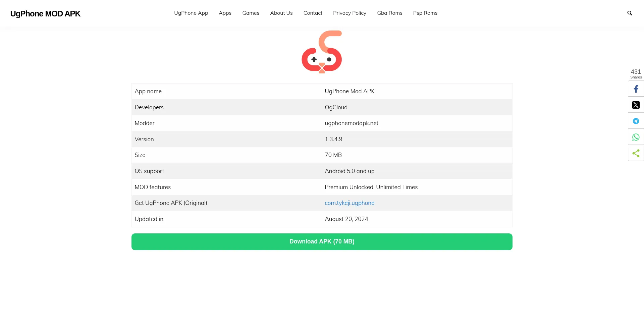Open the About Us page

tap(281, 13)
